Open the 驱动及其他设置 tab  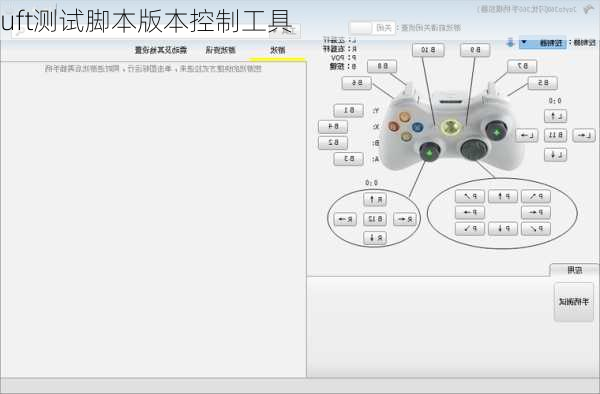pos(161,50)
